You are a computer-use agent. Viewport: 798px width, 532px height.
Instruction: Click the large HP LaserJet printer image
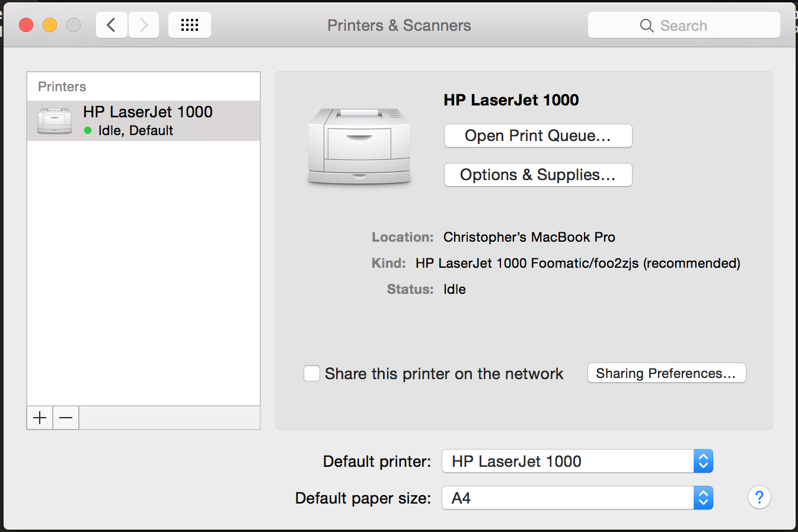click(x=359, y=146)
